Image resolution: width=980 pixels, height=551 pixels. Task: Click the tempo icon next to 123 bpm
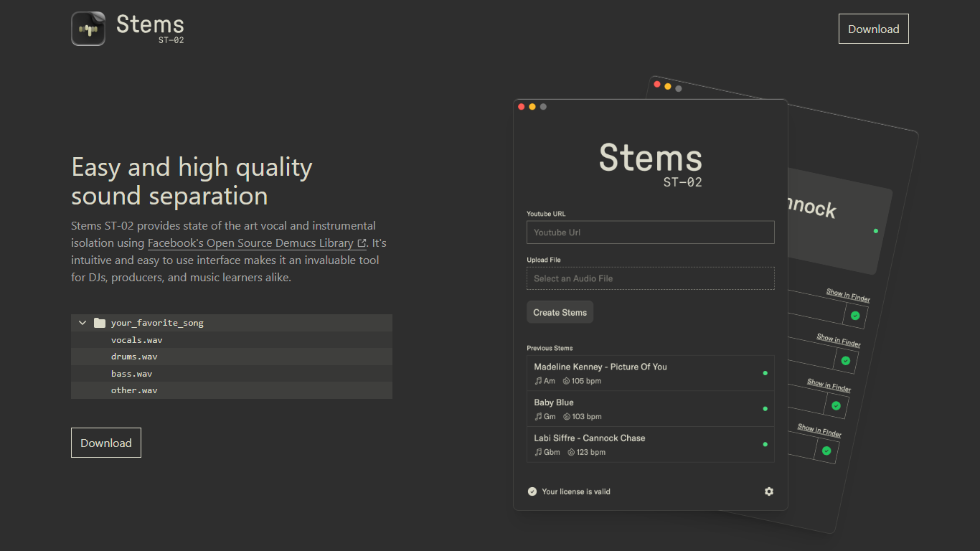(571, 453)
